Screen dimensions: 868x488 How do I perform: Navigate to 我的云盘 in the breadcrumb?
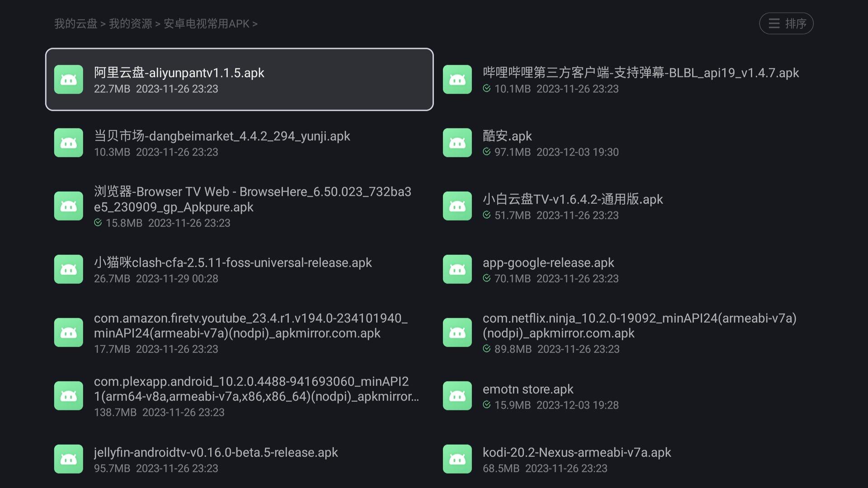[x=76, y=23]
